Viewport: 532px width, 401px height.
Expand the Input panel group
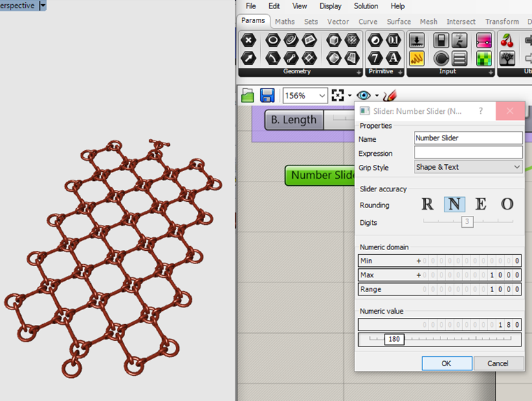pos(491,72)
